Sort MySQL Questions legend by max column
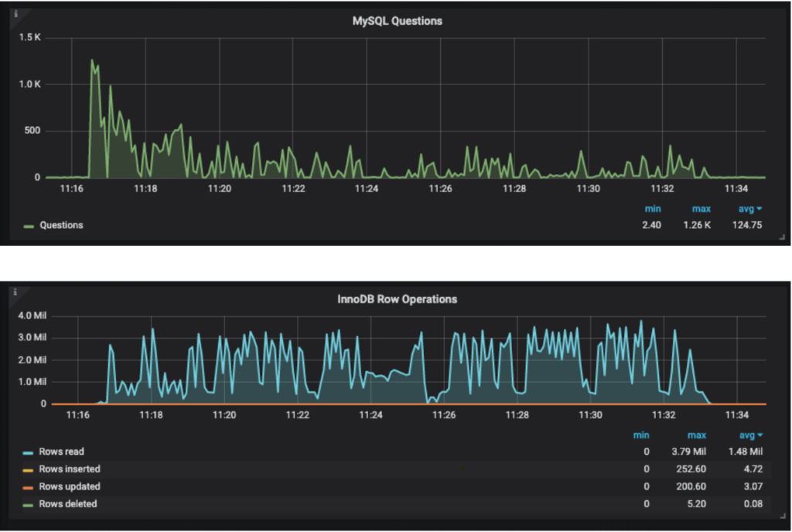The image size is (792, 532). coord(701,208)
